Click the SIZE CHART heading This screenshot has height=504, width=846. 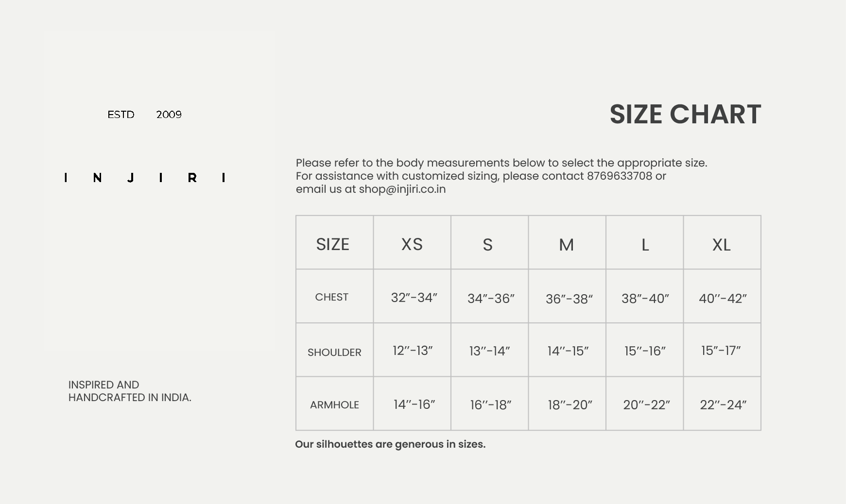pyautogui.click(x=685, y=115)
